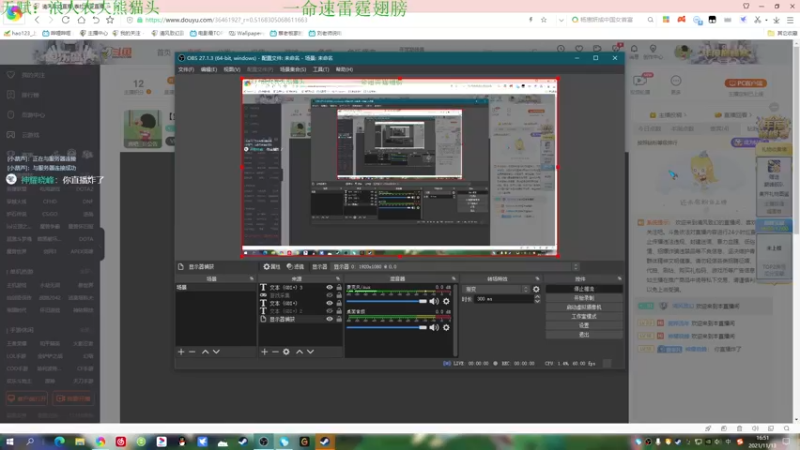Image resolution: width=800 pixels, height=450 pixels.
Task: Pop out the Sources dock panel
Action: click(338, 279)
